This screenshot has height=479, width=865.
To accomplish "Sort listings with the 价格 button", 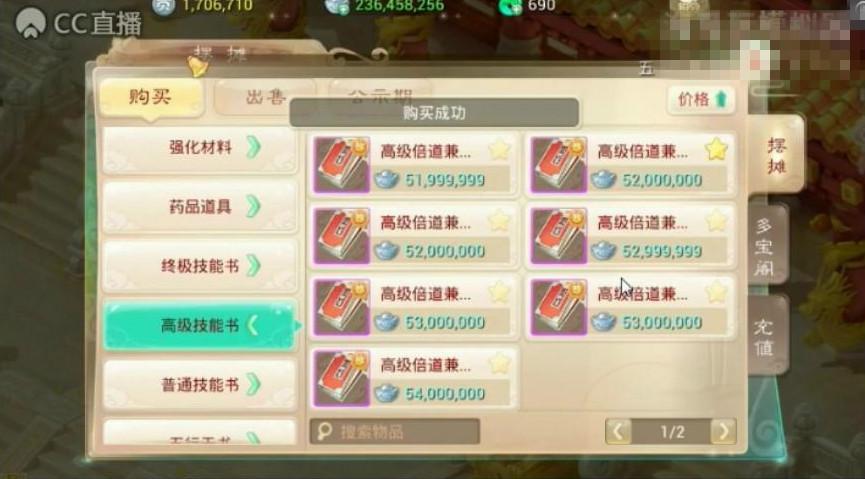I will (x=702, y=99).
